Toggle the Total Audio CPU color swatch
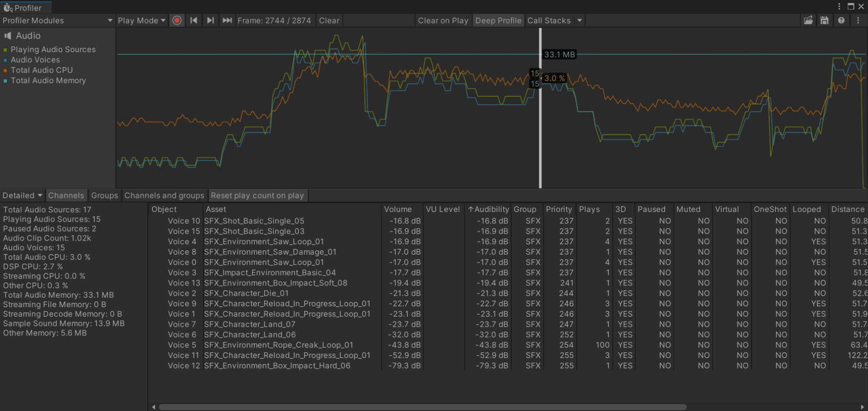The height and width of the screenshot is (411, 868). [5, 70]
